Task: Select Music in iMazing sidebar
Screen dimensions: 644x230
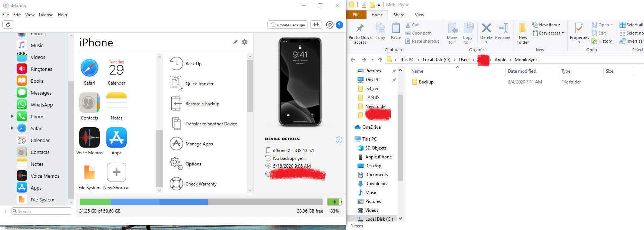Action: (x=37, y=45)
